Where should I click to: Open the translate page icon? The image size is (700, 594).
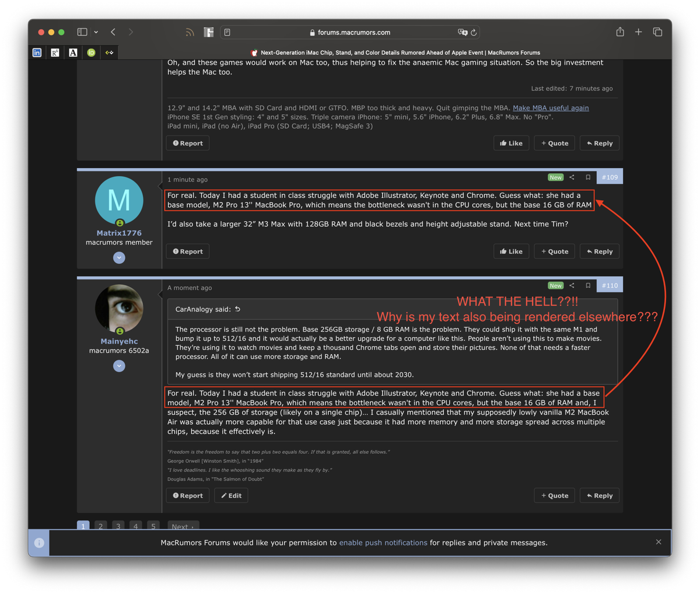(463, 33)
